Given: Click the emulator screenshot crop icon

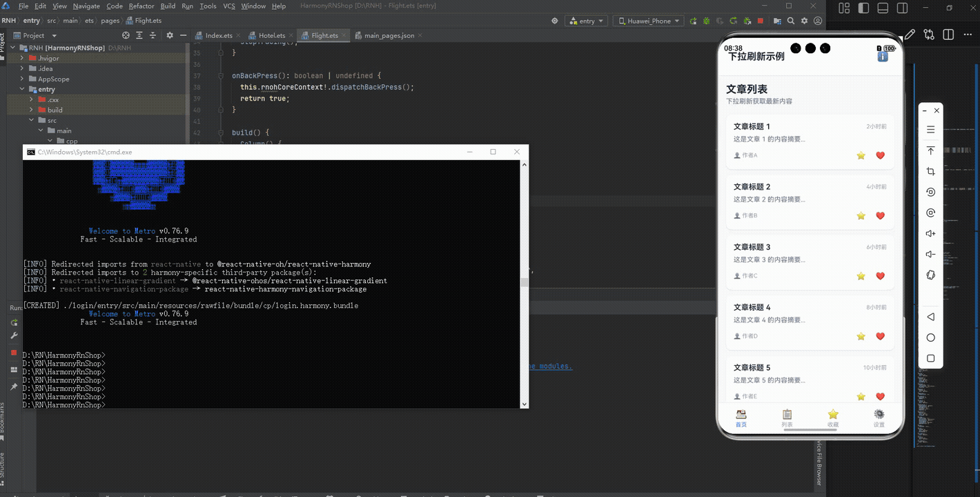Looking at the screenshot, I should tap(930, 171).
